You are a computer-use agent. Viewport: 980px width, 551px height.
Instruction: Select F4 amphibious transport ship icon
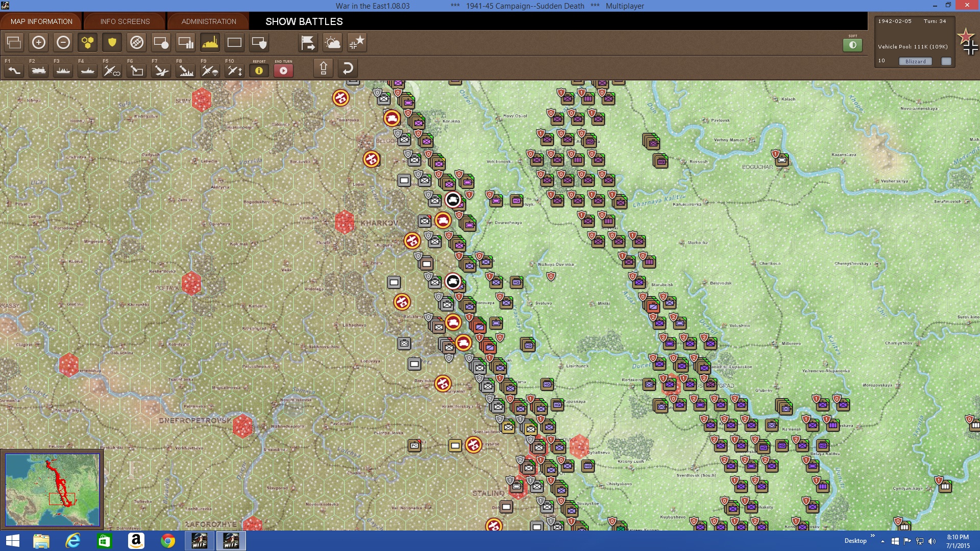point(88,70)
